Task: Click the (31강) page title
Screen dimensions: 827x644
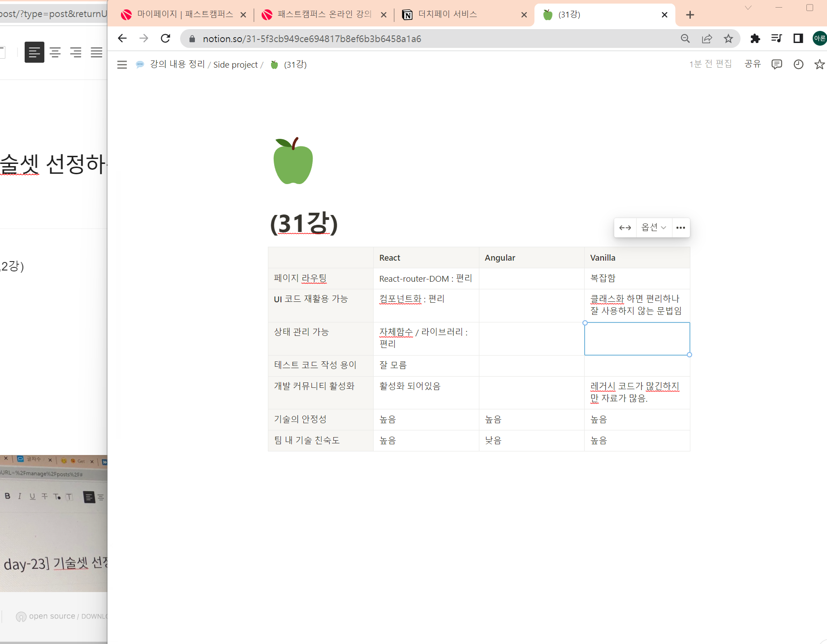Action: [304, 223]
